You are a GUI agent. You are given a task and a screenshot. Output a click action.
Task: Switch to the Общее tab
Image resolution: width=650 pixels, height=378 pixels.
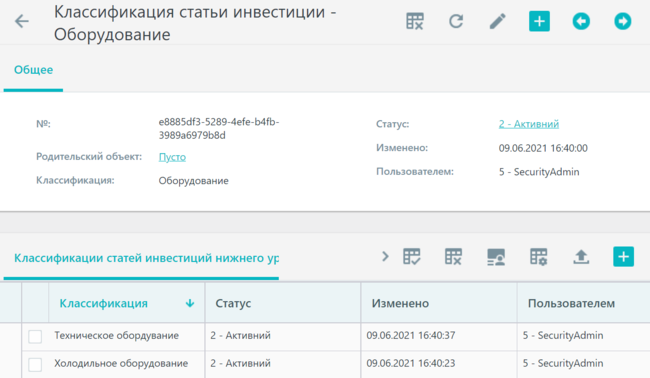tap(33, 70)
